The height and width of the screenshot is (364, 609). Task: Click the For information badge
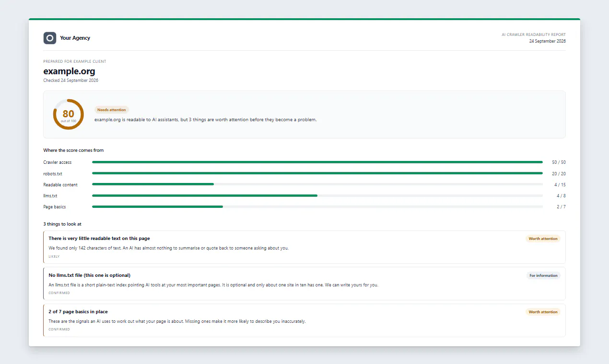543,275
